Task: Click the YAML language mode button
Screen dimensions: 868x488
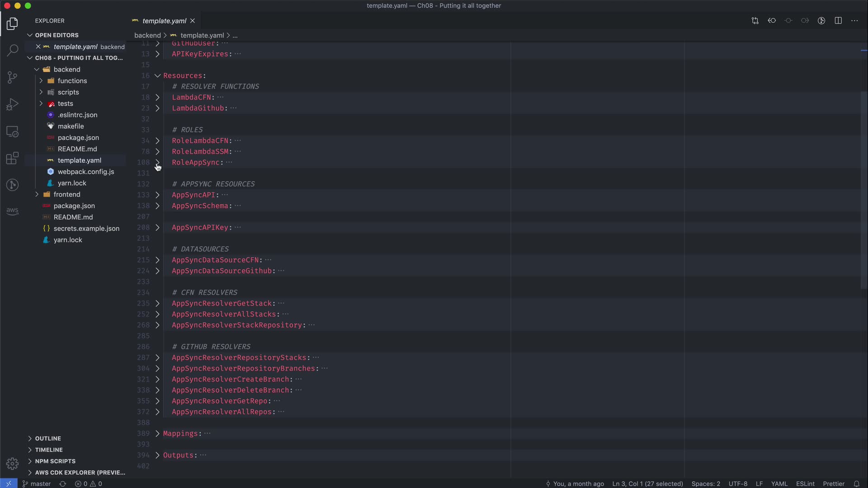Action: point(779,483)
